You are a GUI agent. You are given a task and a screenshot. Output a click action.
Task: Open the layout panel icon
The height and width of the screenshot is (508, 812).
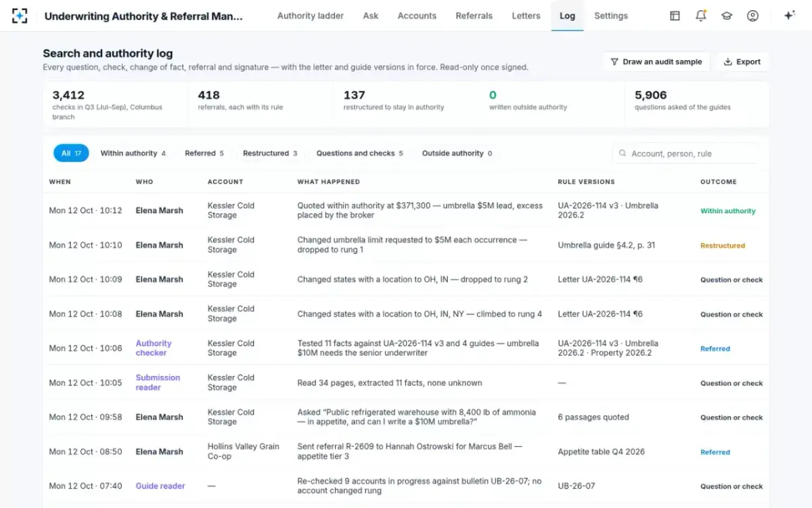coord(675,16)
